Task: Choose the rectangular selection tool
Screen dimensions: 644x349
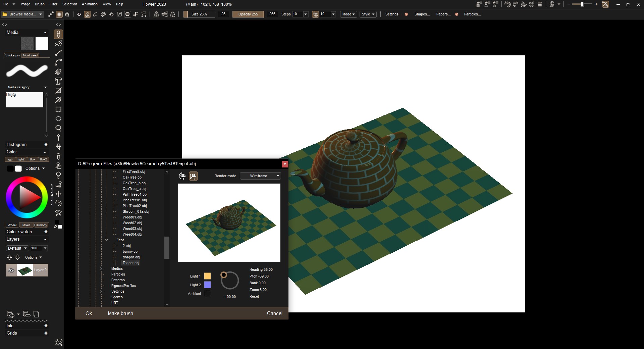Action: pos(58,109)
